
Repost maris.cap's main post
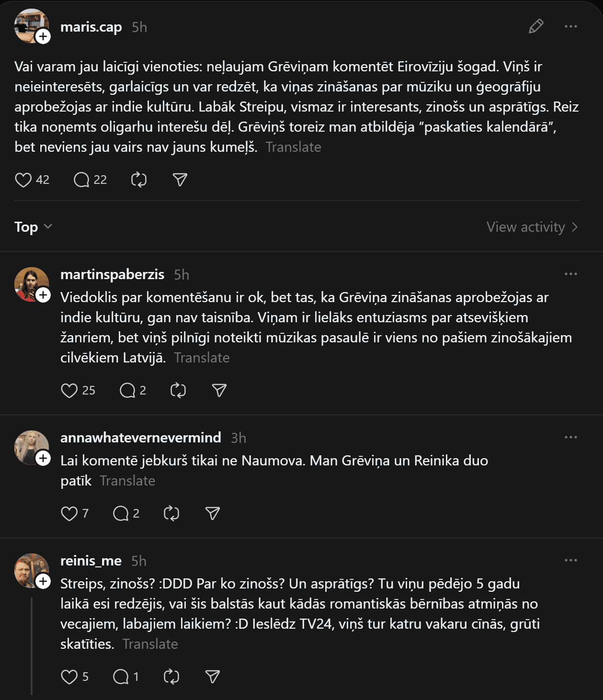tap(139, 180)
